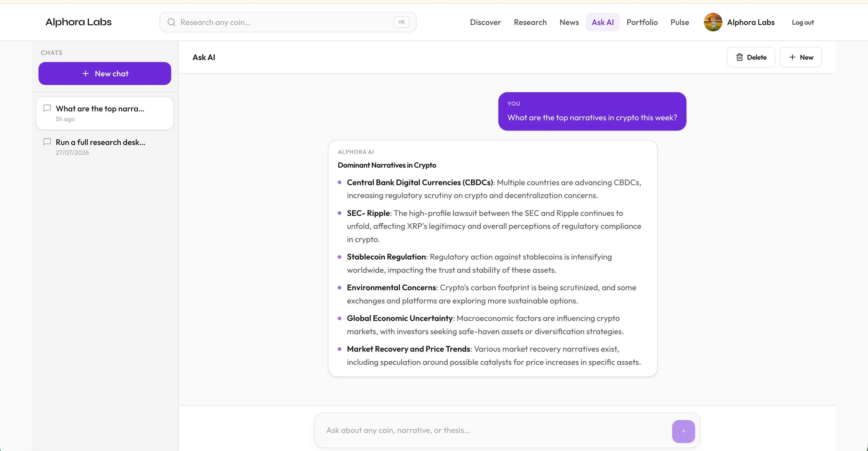The image size is (868, 451).
Task: Click the '5h ago' timestamp
Action: 65,119
